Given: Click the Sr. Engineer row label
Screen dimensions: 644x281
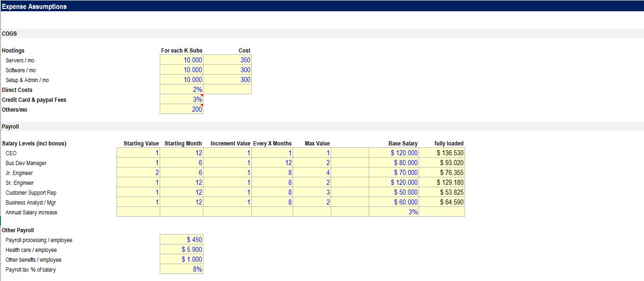Looking at the screenshot, I should pyautogui.click(x=20, y=183).
